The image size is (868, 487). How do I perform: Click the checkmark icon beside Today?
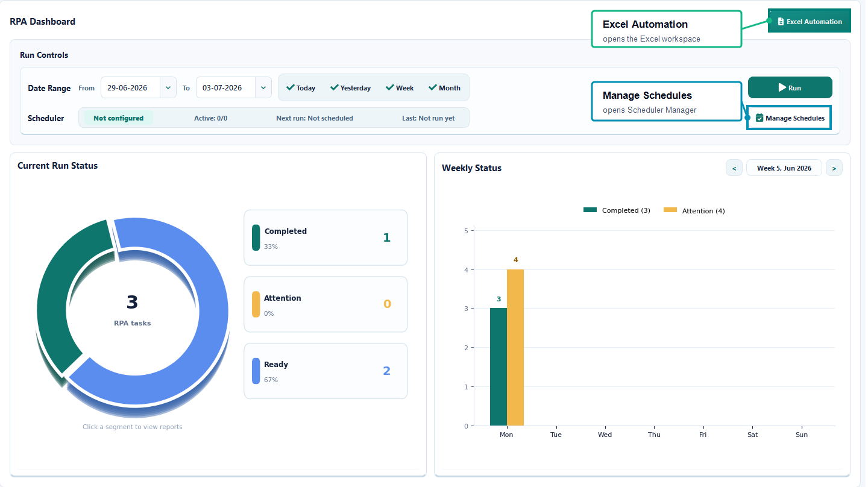(290, 87)
